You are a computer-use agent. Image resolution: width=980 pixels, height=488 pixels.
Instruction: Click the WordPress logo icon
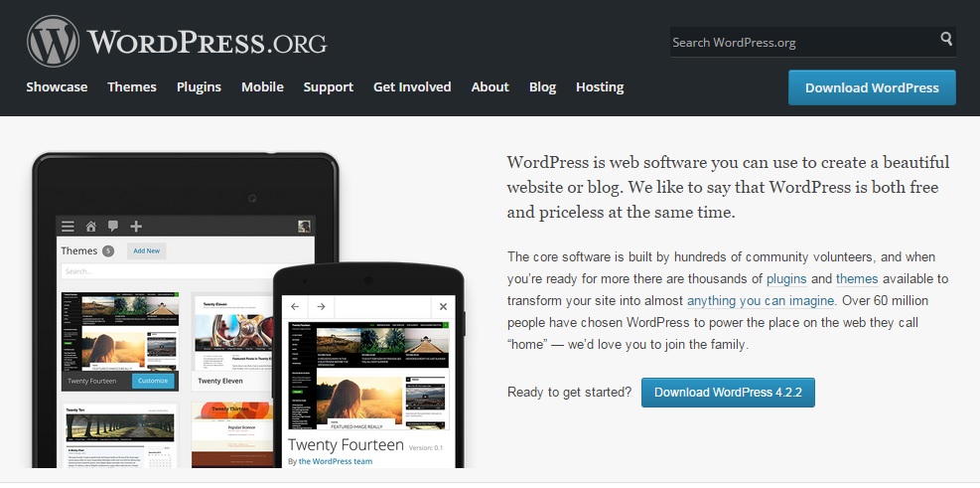[x=54, y=42]
